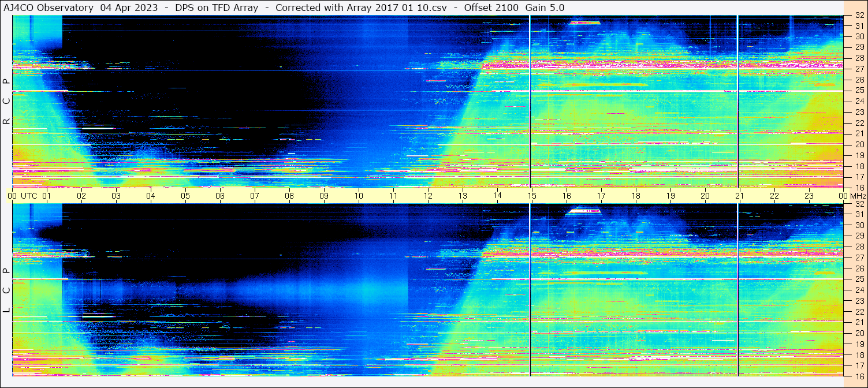Select 'Corrected with Array 2017 01 10.csv' text

point(361,8)
